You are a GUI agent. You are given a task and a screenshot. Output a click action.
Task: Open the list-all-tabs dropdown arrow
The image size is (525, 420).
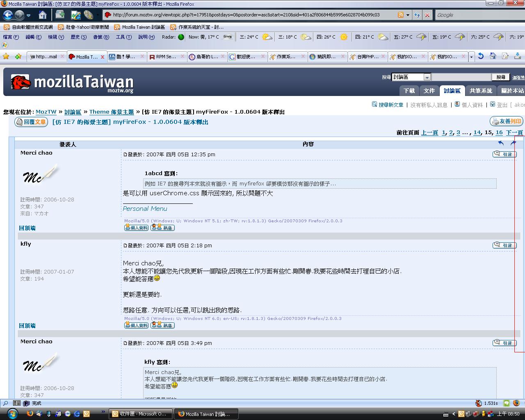[471, 57]
